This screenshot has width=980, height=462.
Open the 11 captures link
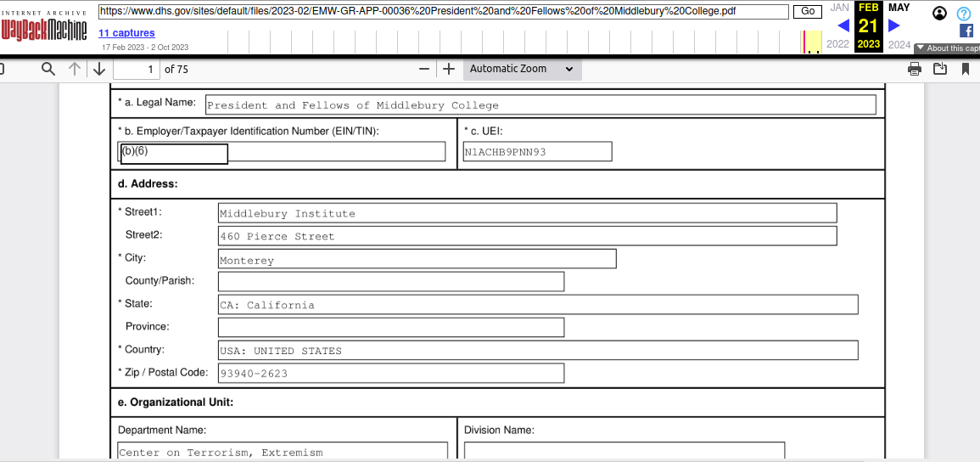tap(126, 33)
